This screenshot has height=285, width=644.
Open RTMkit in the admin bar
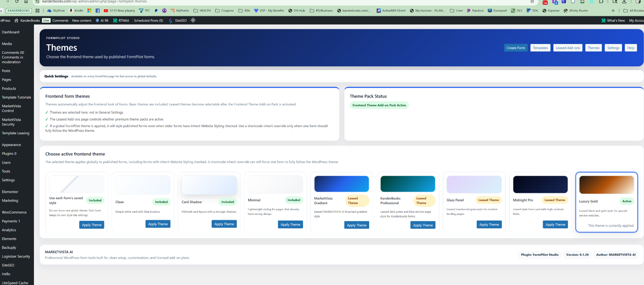pos(121,20)
